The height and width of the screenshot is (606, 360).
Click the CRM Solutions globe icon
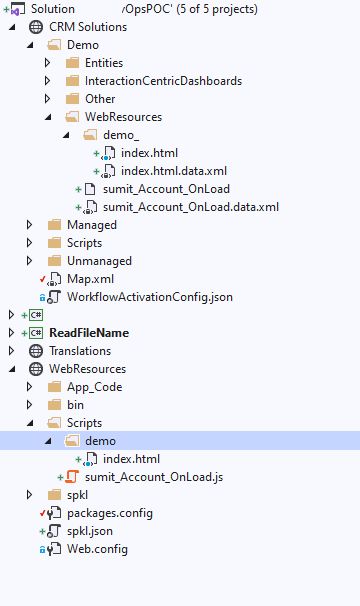click(36, 27)
